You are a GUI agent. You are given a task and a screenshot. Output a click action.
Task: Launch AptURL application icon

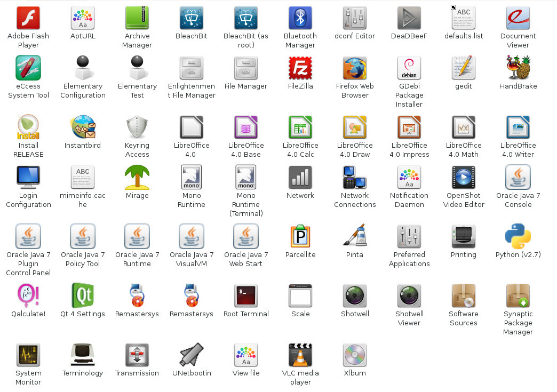point(82,18)
